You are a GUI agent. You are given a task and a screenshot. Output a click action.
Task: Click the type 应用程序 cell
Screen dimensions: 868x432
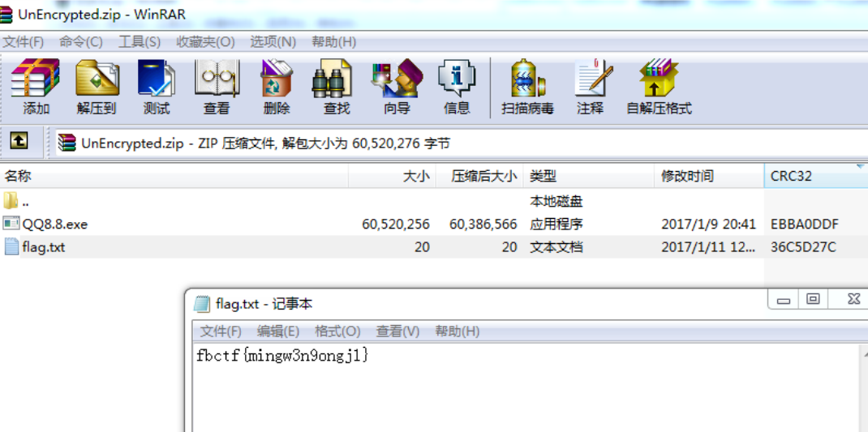[x=556, y=224]
